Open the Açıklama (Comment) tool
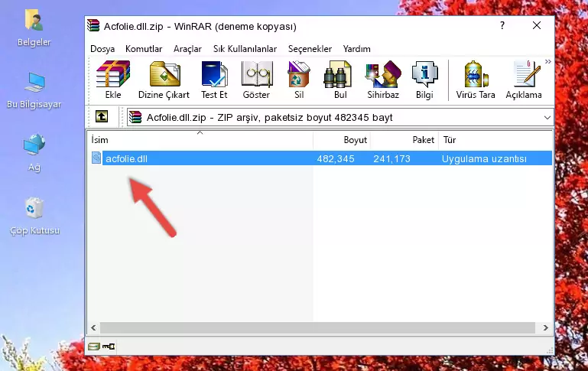This screenshot has width=588, height=371. [x=524, y=80]
